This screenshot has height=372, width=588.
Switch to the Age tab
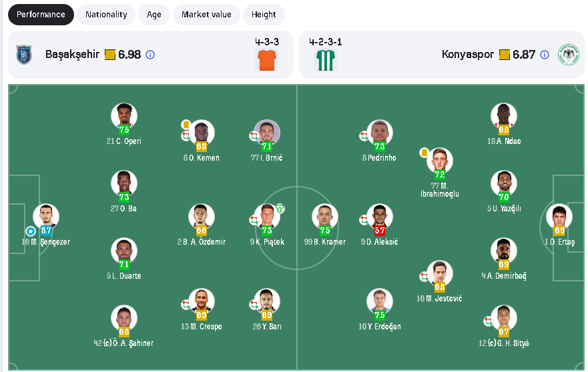(x=154, y=15)
